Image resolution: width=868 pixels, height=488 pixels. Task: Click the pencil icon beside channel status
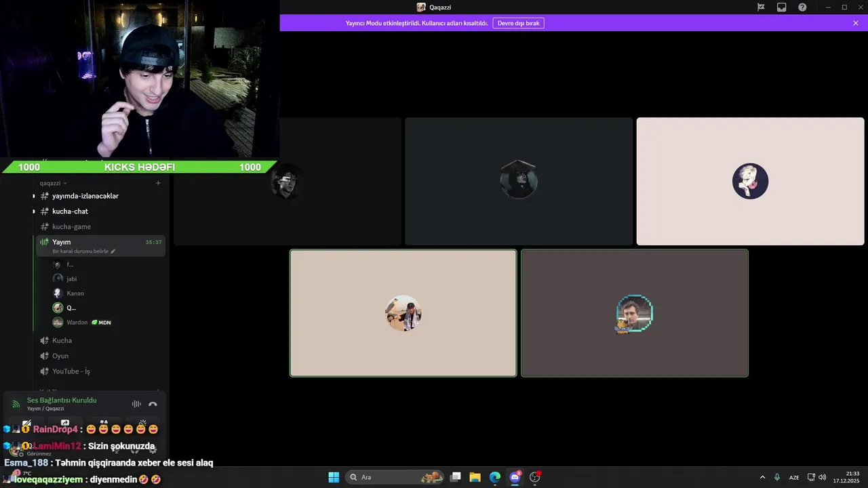point(113,251)
